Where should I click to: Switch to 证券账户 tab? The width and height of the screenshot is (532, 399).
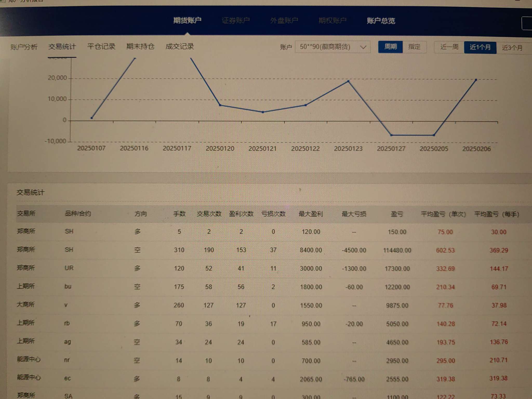(236, 20)
